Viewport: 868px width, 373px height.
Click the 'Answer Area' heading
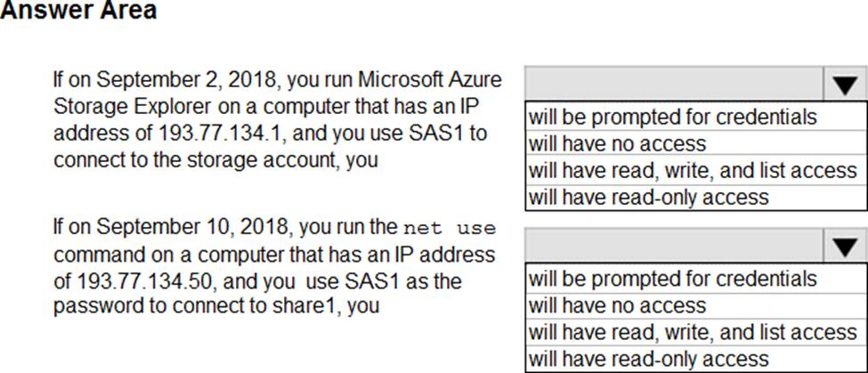coord(78,11)
